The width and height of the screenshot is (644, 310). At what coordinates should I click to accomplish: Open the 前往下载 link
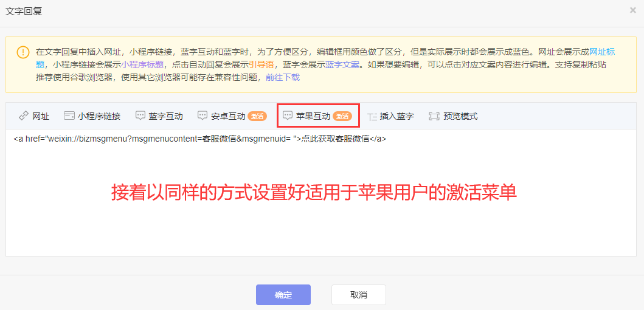(x=283, y=78)
